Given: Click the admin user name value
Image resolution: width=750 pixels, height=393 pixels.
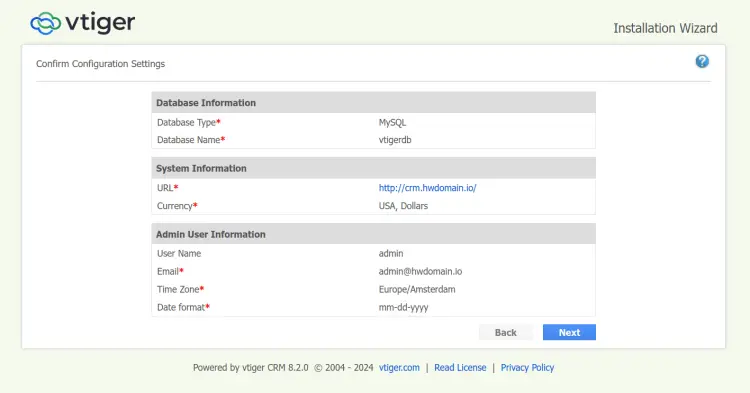Looking at the screenshot, I should [x=391, y=253].
